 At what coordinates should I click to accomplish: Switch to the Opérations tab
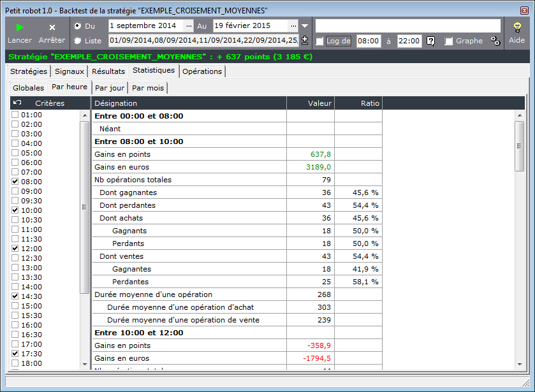point(202,71)
